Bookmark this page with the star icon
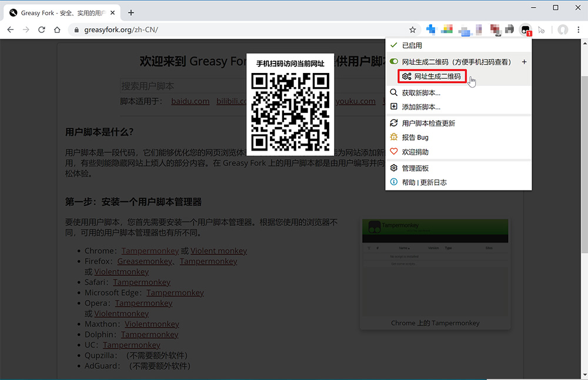Screen dimensions: 588x380 (x=413, y=29)
